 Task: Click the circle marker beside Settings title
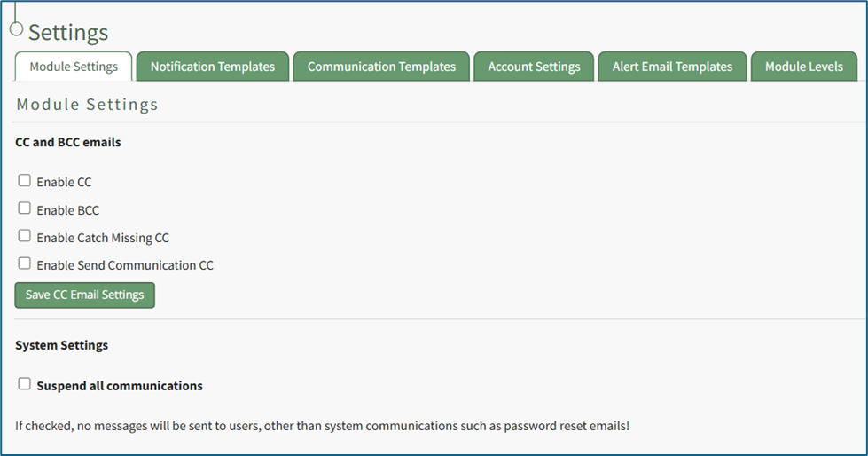tap(15, 28)
